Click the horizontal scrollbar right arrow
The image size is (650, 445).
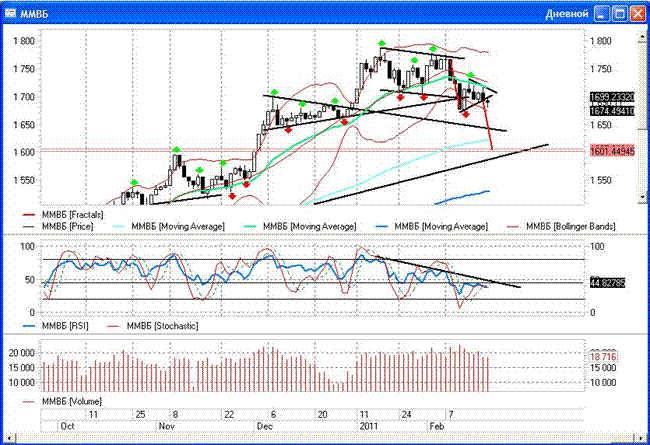(641, 438)
